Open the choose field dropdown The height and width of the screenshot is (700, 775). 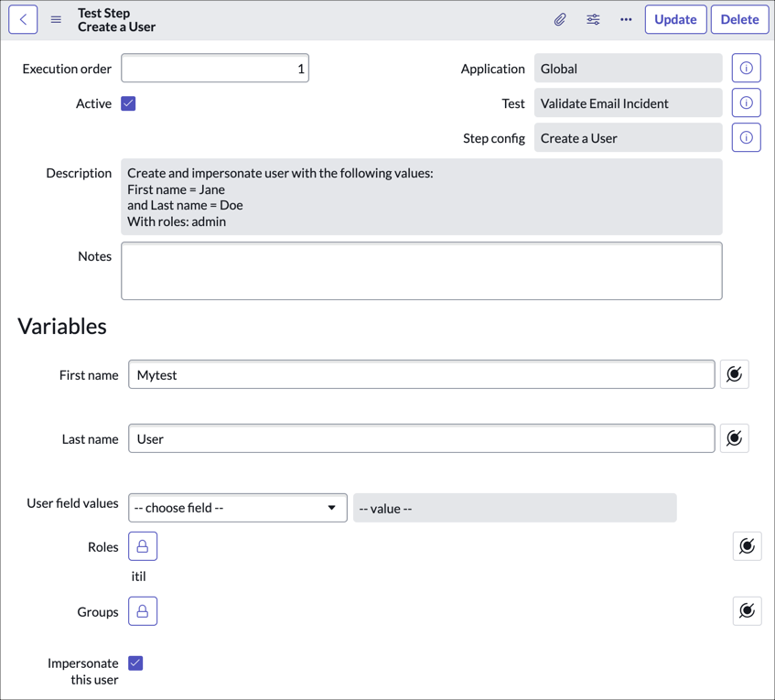point(237,508)
